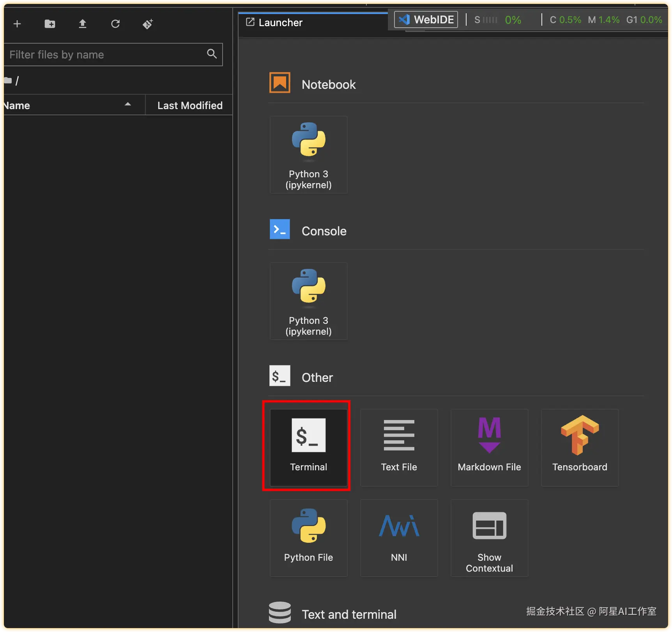Launch NNI
This screenshot has height=632, width=672.
399,538
